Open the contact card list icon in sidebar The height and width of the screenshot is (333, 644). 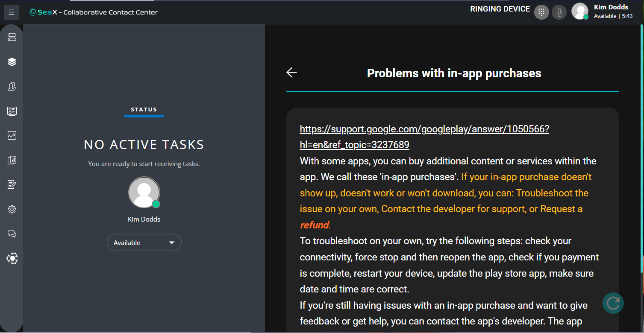point(12,111)
